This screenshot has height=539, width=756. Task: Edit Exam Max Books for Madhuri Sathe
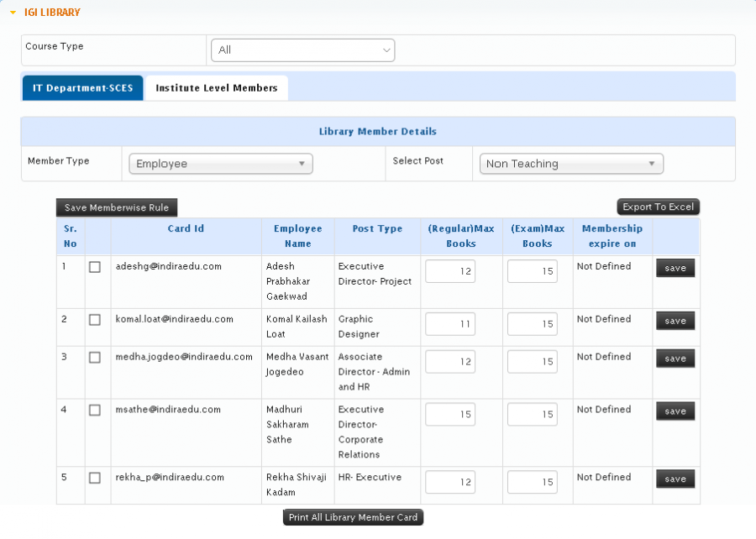(533, 414)
